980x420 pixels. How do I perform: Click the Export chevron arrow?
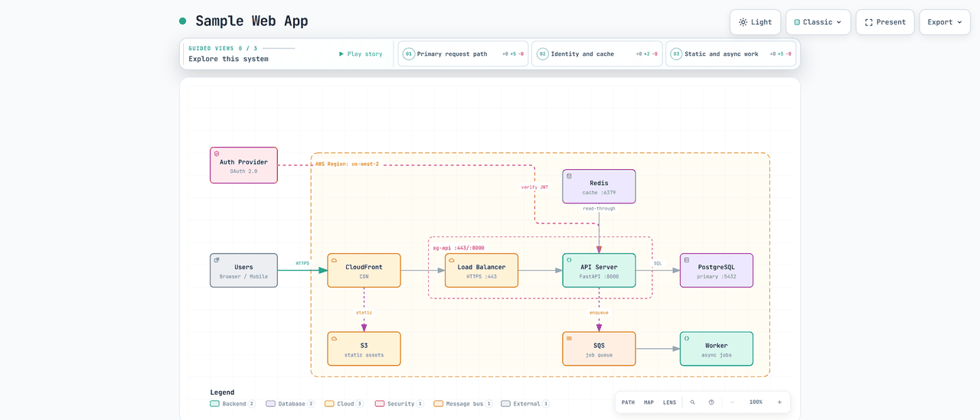959,22
